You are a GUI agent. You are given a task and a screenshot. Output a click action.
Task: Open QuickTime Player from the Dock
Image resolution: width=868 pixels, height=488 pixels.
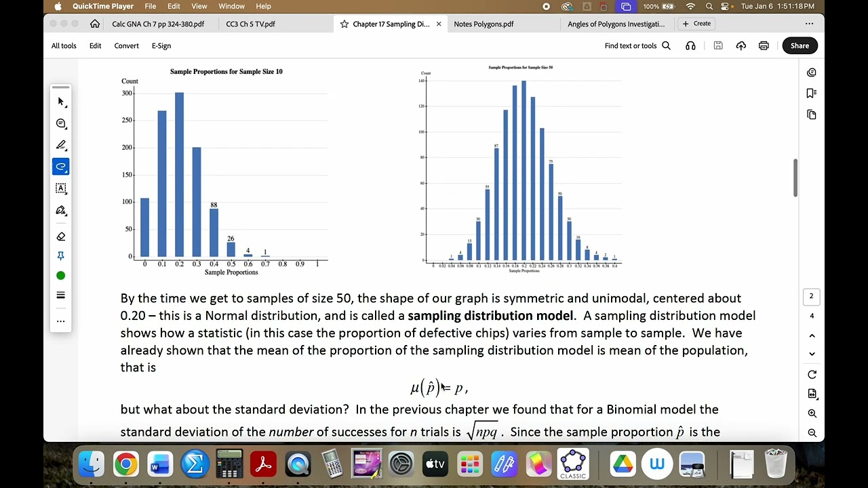pyautogui.click(x=298, y=464)
